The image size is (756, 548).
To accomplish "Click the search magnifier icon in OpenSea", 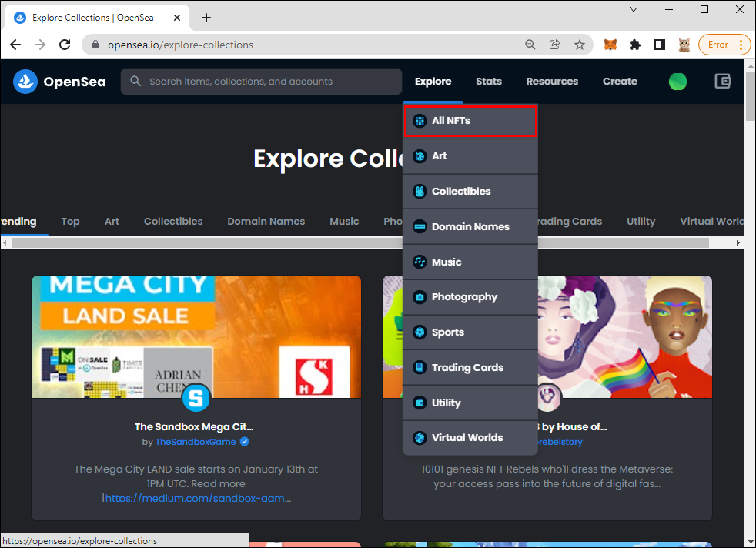I will tap(135, 81).
